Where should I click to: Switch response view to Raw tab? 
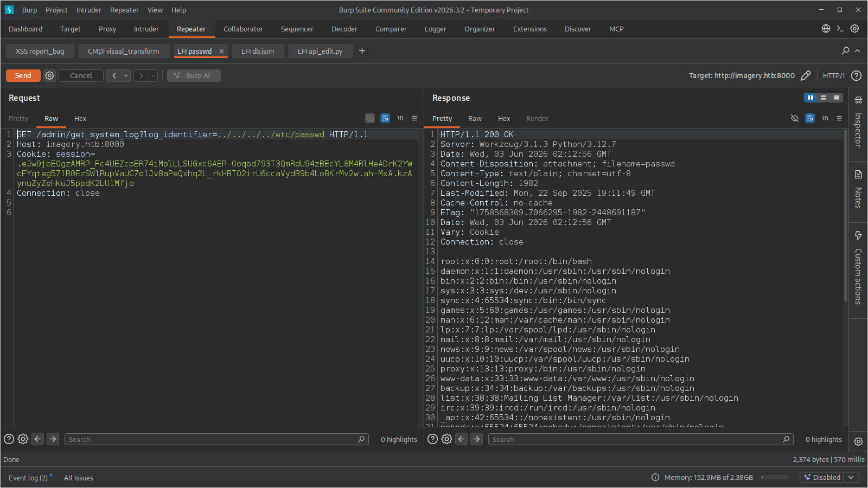[475, 118]
